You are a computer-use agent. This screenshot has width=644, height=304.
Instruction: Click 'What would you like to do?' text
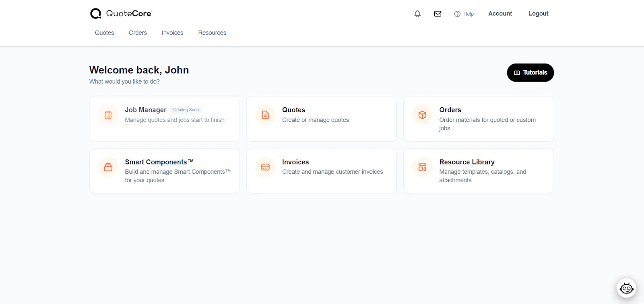pos(124,82)
